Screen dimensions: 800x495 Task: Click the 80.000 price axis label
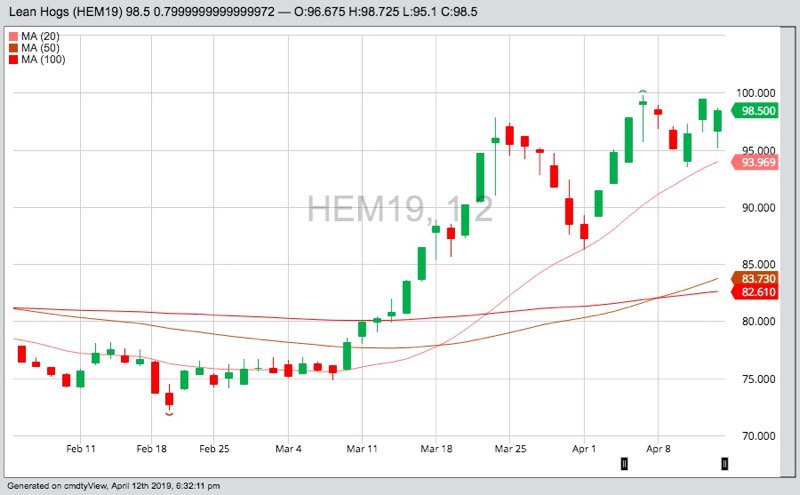pyautogui.click(x=758, y=321)
